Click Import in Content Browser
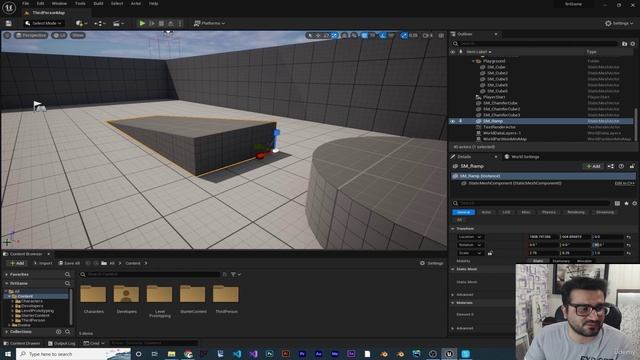Image resolution: width=640 pixels, height=360 pixels. point(43,263)
